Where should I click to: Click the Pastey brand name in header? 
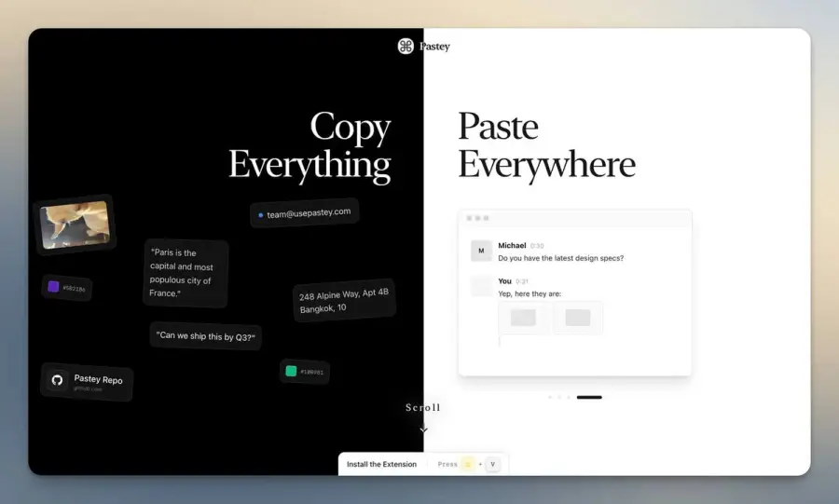434,47
